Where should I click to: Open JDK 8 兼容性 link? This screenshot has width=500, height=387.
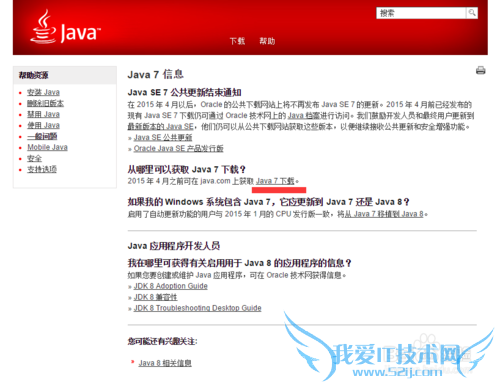click(x=155, y=297)
